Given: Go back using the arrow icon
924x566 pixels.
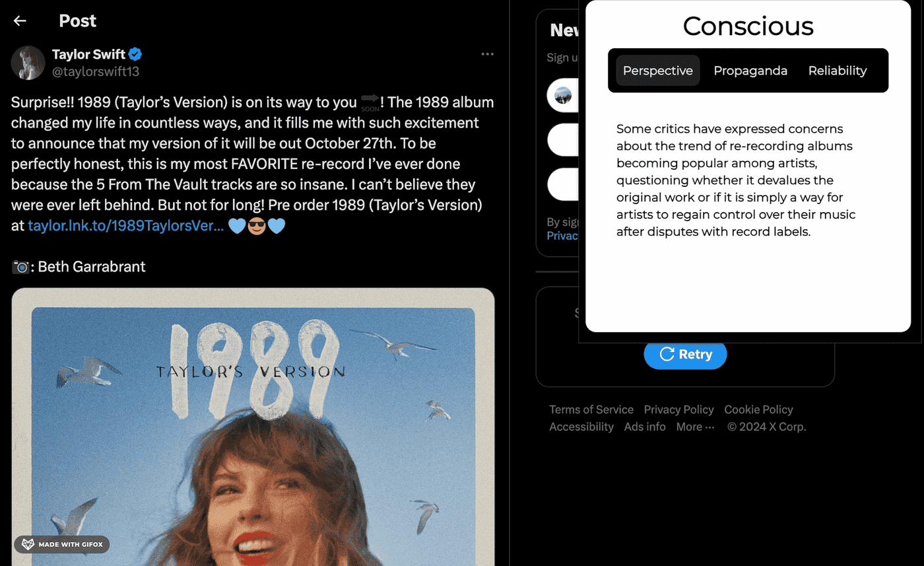Looking at the screenshot, I should point(20,21).
